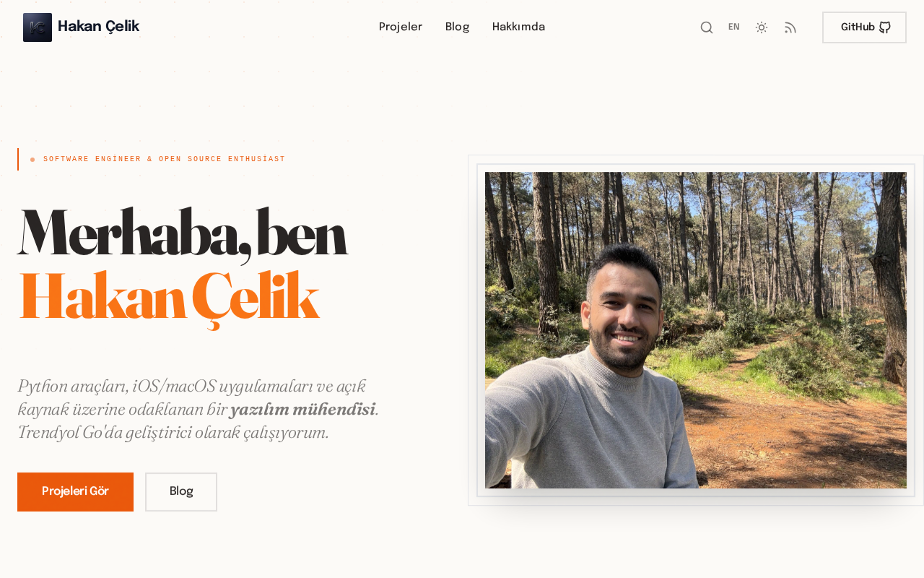Click the orange Projeleri Gör button
Screen dimensions: 924x578
click(x=75, y=492)
